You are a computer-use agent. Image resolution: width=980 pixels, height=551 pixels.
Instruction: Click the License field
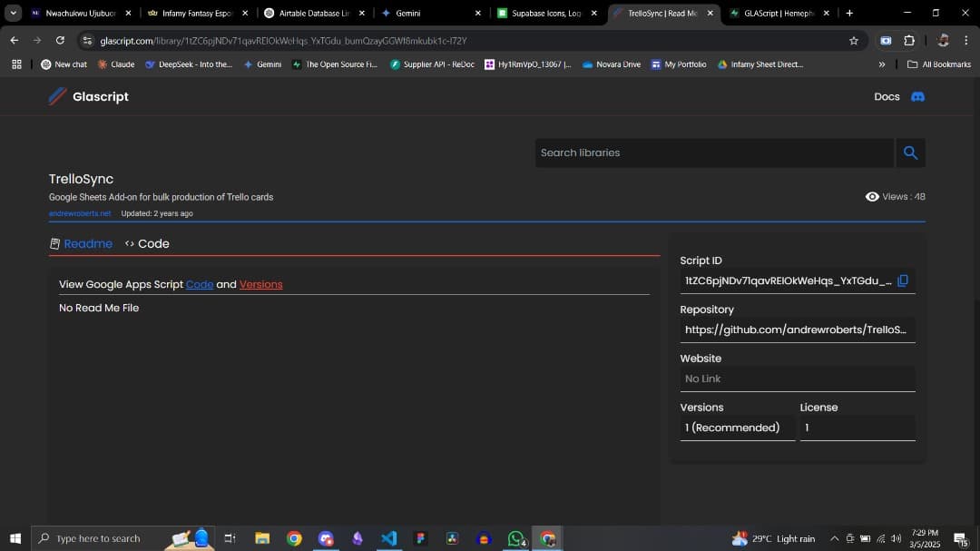[x=857, y=428]
